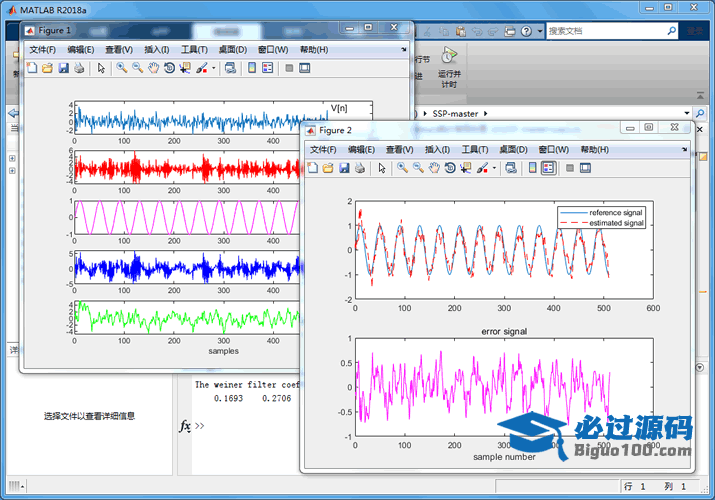Open file icon in Figure 2 toolbar
The image size is (715, 500).
click(x=328, y=168)
